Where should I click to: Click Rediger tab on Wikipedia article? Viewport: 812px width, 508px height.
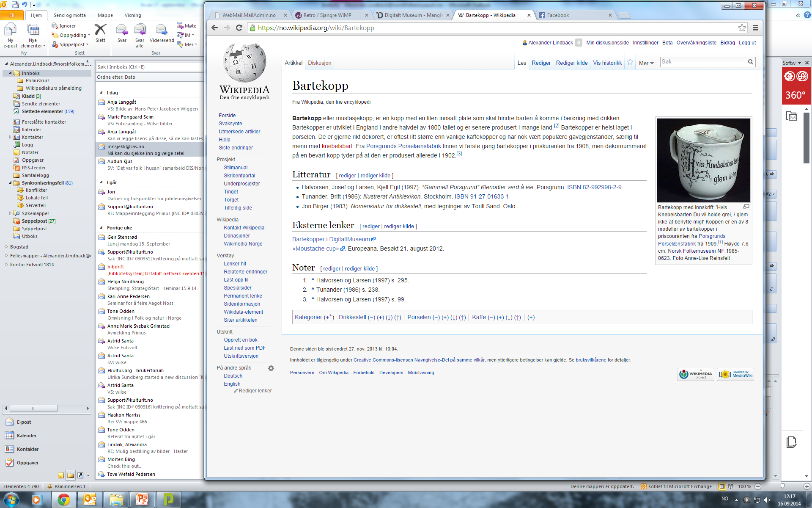click(541, 63)
